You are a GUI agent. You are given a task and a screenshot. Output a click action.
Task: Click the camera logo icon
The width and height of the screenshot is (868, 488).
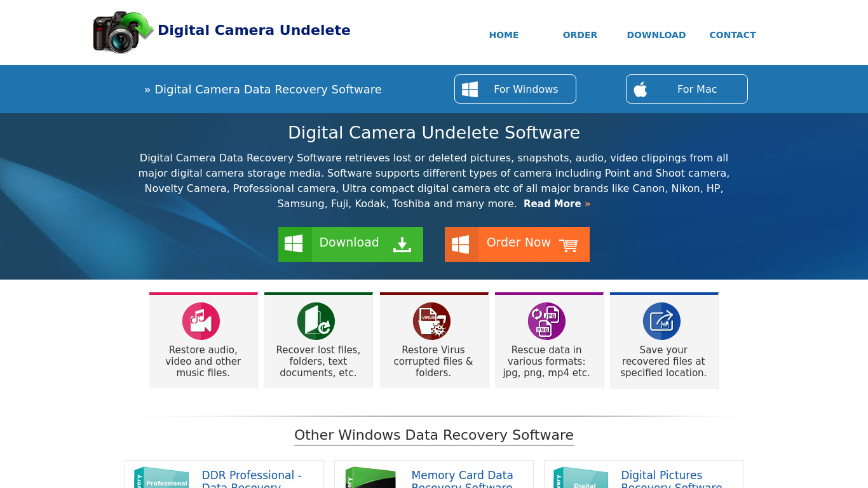123,32
